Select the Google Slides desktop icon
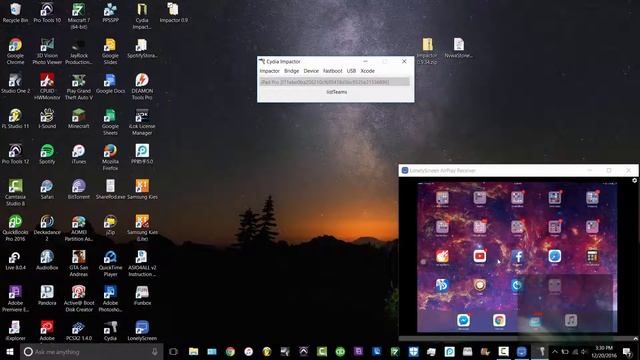This screenshot has height=360, width=640. (110, 51)
